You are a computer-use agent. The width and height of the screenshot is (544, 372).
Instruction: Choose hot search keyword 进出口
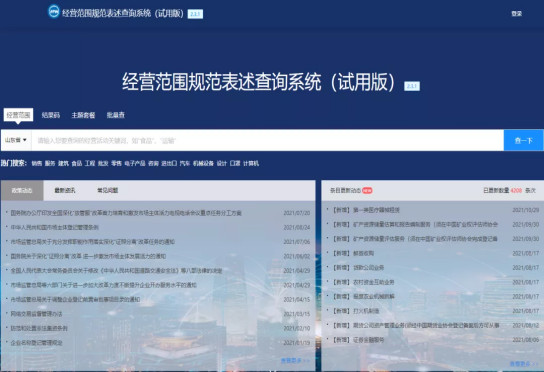pos(169,163)
